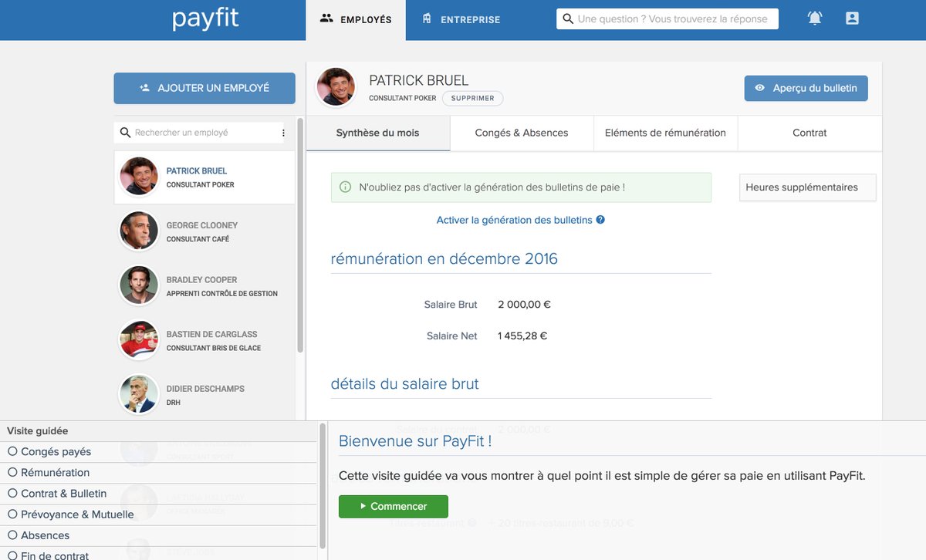The image size is (926, 560).
Task: Click Activer la génération des bulletins link
Action: click(515, 220)
